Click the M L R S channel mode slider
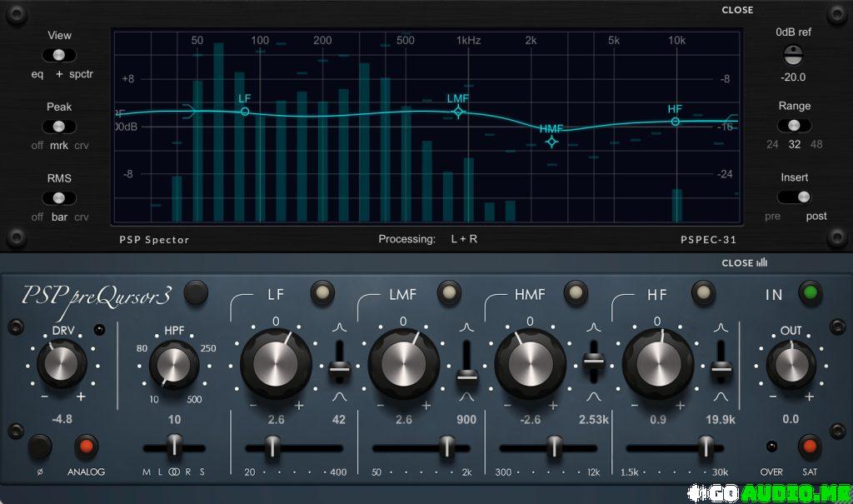This screenshot has height=504, width=853. [x=174, y=447]
